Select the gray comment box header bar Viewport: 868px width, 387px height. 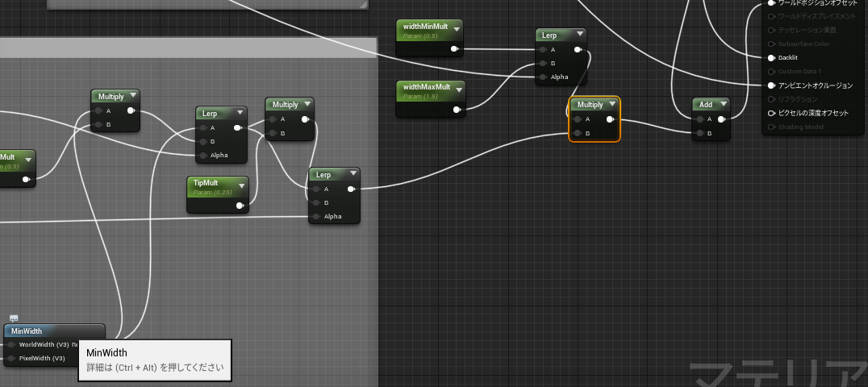(x=188, y=48)
